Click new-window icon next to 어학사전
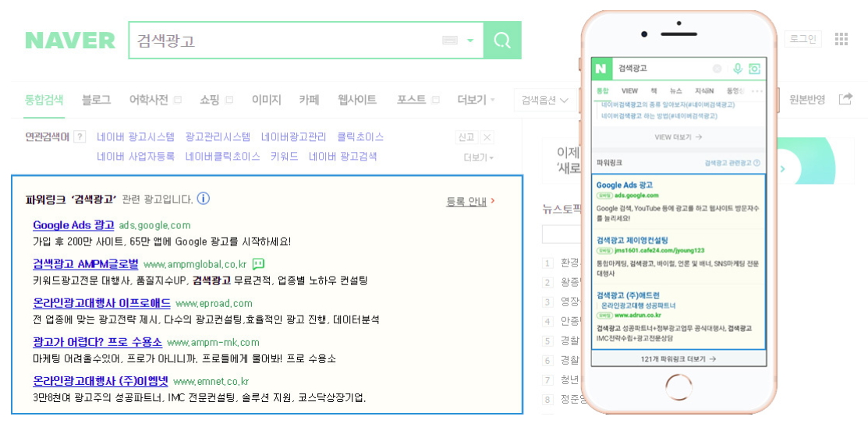The height and width of the screenshot is (441, 868). click(x=178, y=101)
